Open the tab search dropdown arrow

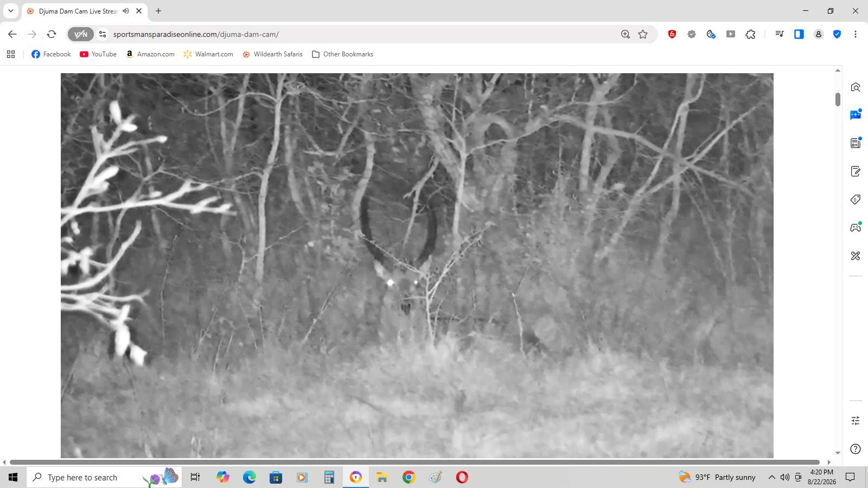click(x=11, y=11)
